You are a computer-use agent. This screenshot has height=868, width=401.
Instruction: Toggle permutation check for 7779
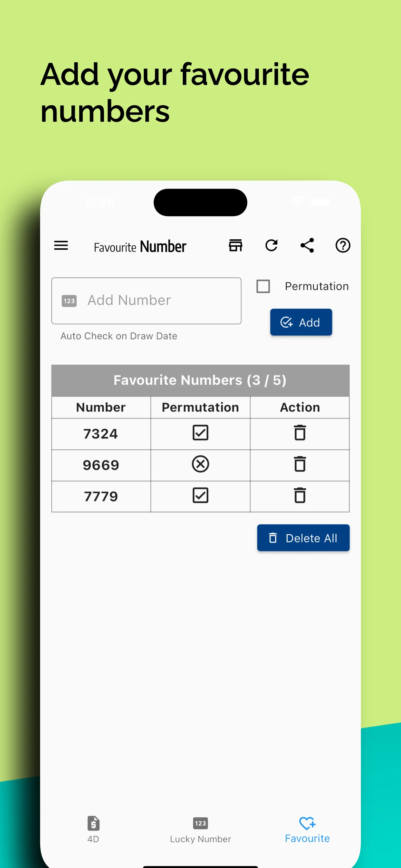(x=200, y=496)
